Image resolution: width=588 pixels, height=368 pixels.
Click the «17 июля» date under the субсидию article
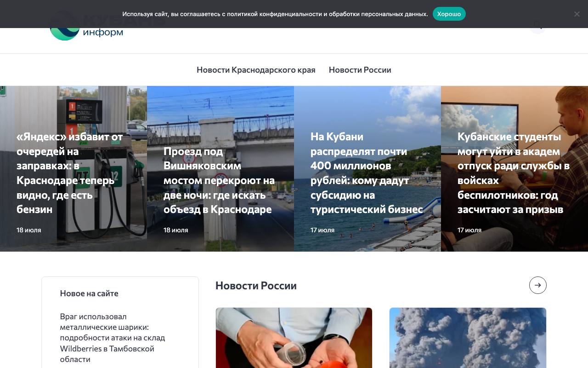coord(322,230)
